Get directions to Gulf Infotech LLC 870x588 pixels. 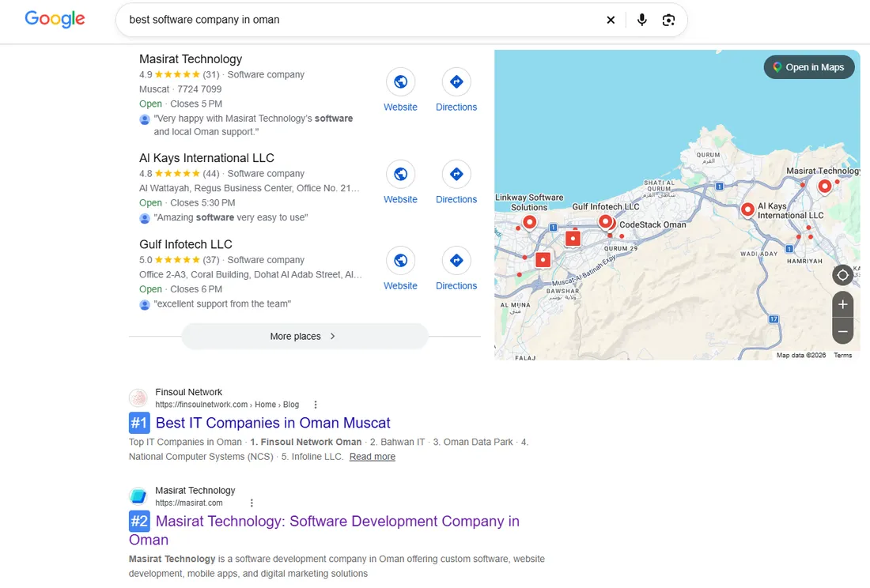pyautogui.click(x=456, y=261)
